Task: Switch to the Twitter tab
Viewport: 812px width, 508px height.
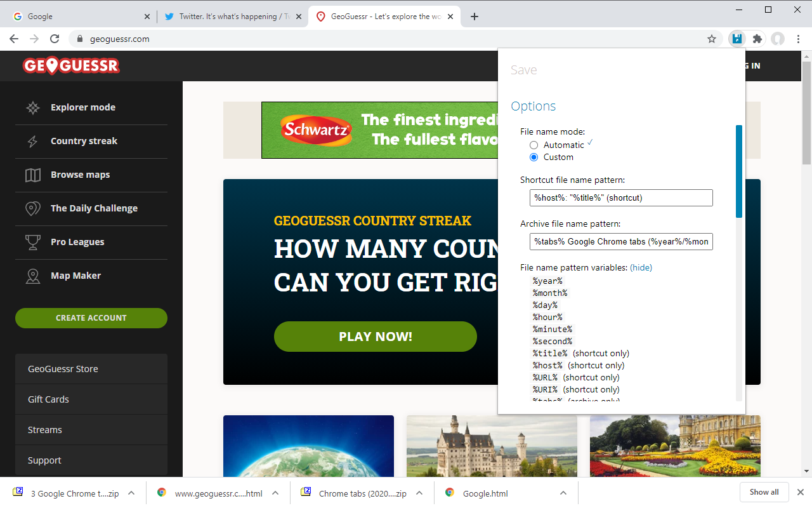Action: [228, 16]
